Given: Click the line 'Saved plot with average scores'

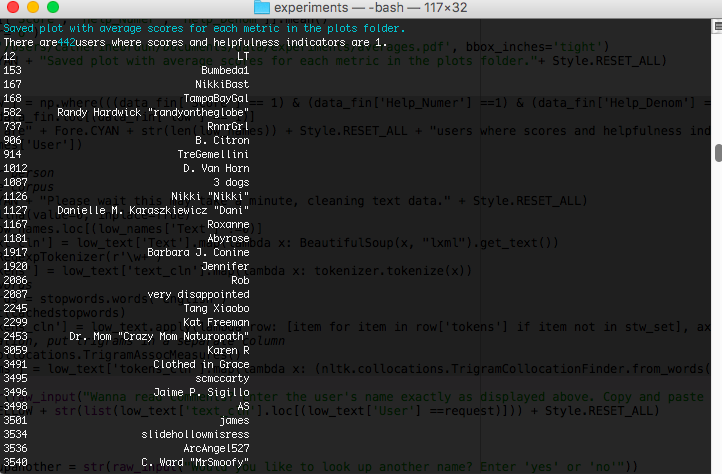Looking at the screenshot, I should 204,28.
